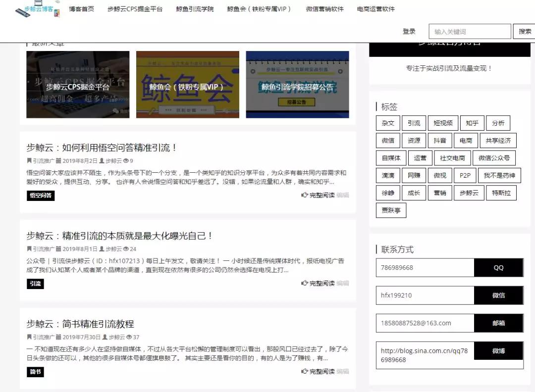Click the bookmark icon in the 2019年8月2日 article meta
This screenshot has height=392, width=535.
point(29,160)
